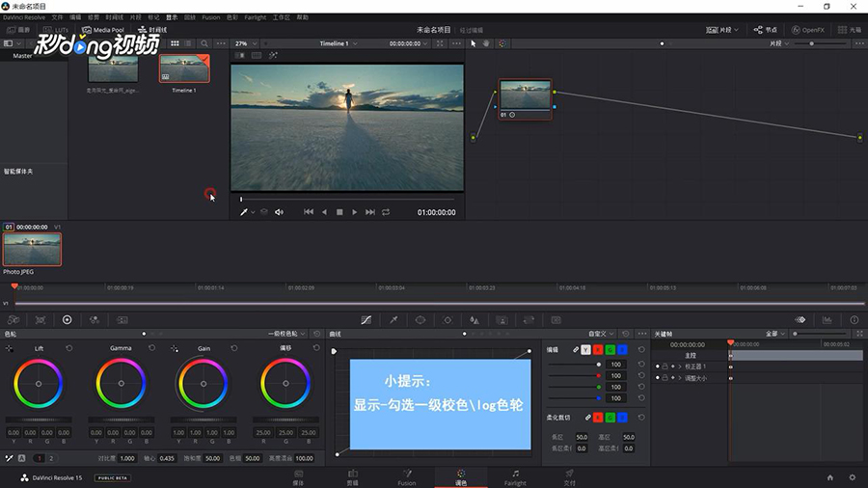Screen dimensions: 868x488
Task: Click the viewer magic wand enhance icon
Action: [273, 55]
